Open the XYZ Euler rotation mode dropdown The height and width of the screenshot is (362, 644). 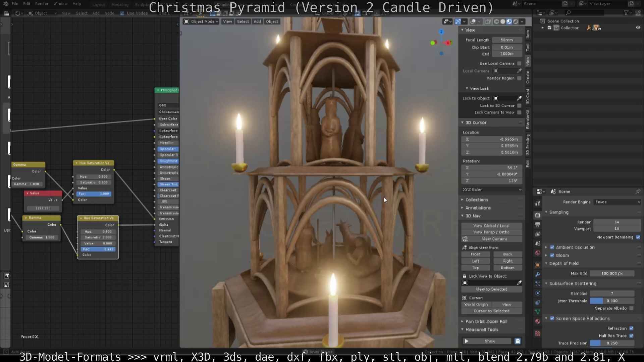pyautogui.click(x=492, y=190)
